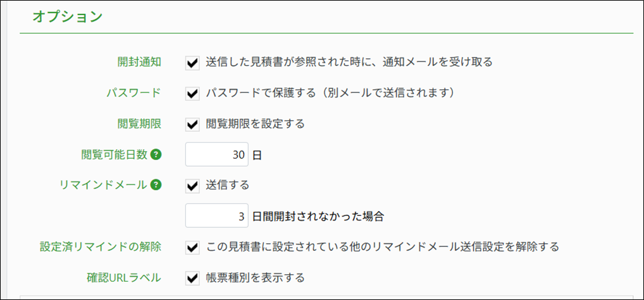The height and width of the screenshot is (300, 644).
Task: Click help icon beside 閲覧可能日数
Action: 156,154
